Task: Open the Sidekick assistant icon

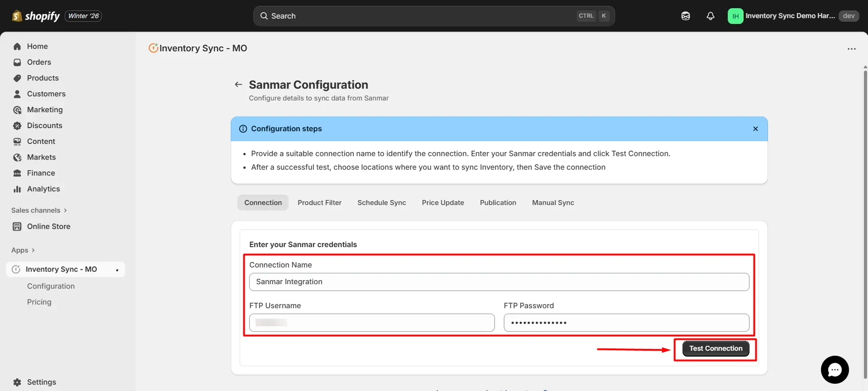Action: point(686,16)
